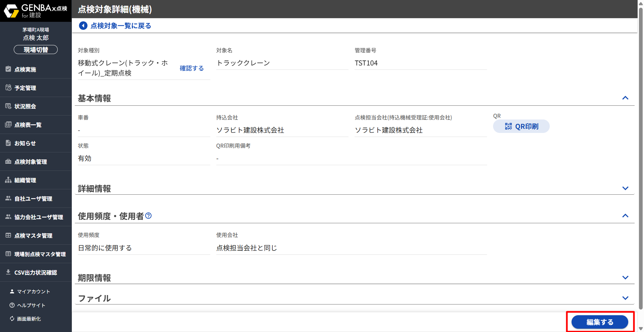Screen dimensions: 644x332
Task: Expand the 詳細情報 section
Action: point(625,188)
